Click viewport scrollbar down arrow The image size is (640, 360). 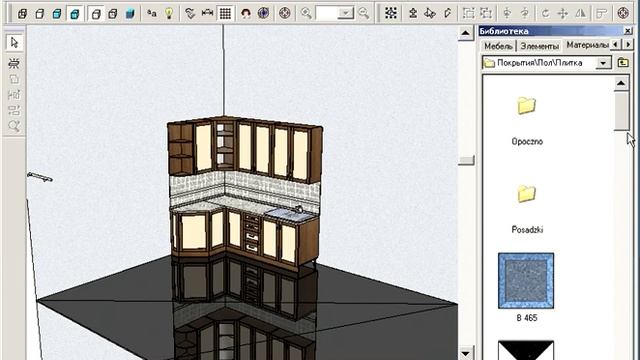coord(465,353)
